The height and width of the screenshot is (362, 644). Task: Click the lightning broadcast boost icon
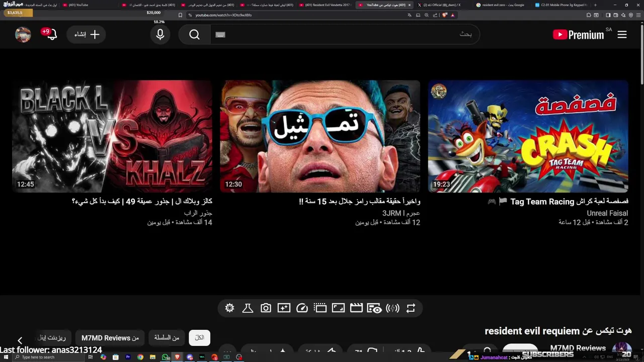pos(392,308)
